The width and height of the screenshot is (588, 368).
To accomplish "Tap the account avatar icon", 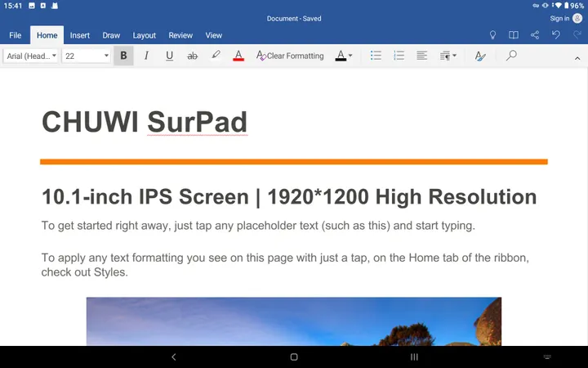I will click(x=577, y=18).
